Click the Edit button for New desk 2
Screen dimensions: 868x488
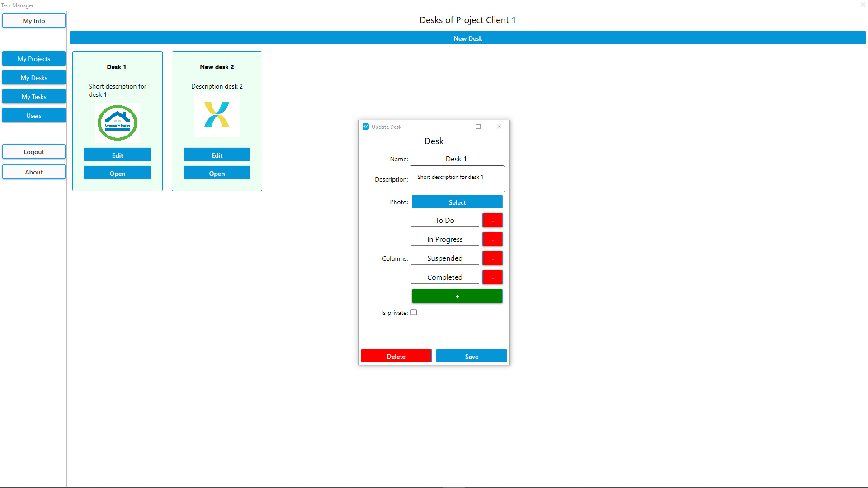[x=217, y=155]
